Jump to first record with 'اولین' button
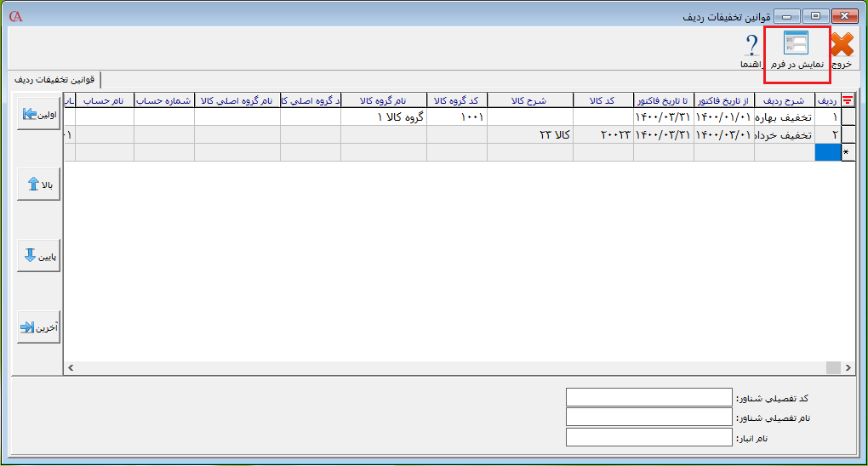The height and width of the screenshot is (466, 868). pyautogui.click(x=38, y=114)
